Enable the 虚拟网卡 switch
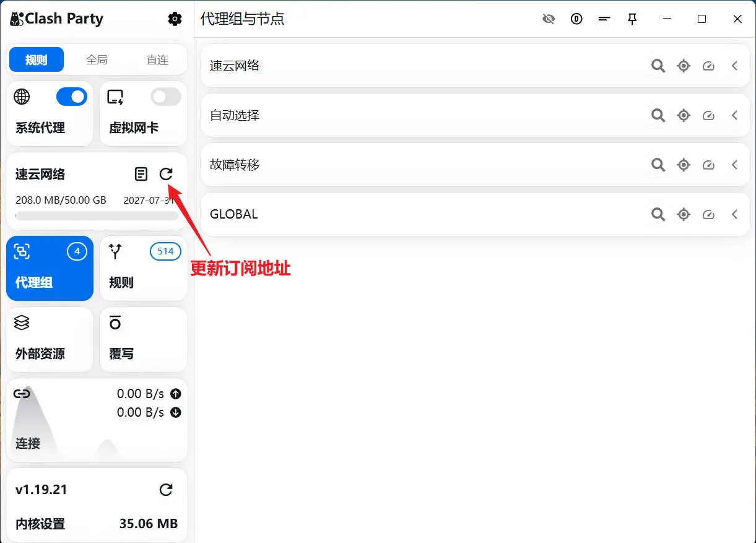The height and width of the screenshot is (543, 756). [x=165, y=97]
